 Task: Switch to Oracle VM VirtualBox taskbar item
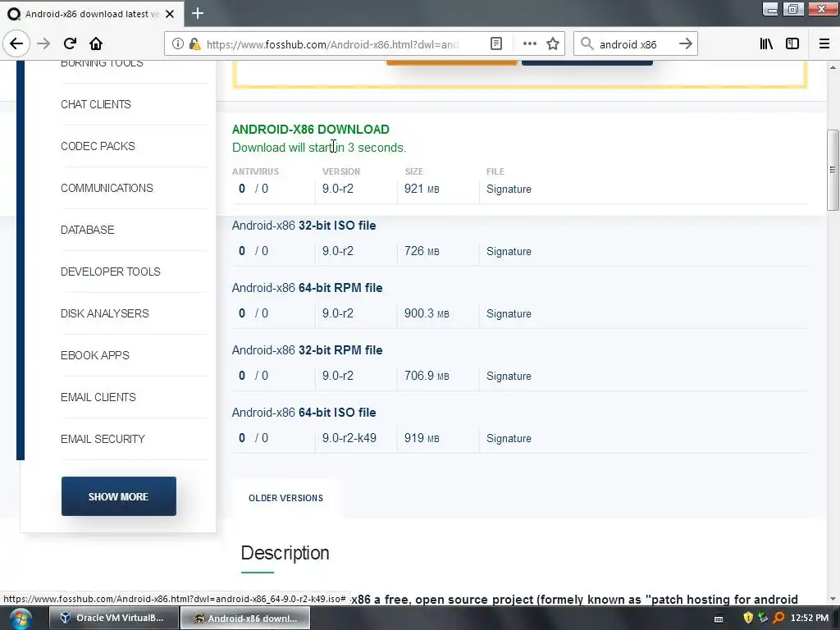point(113,619)
